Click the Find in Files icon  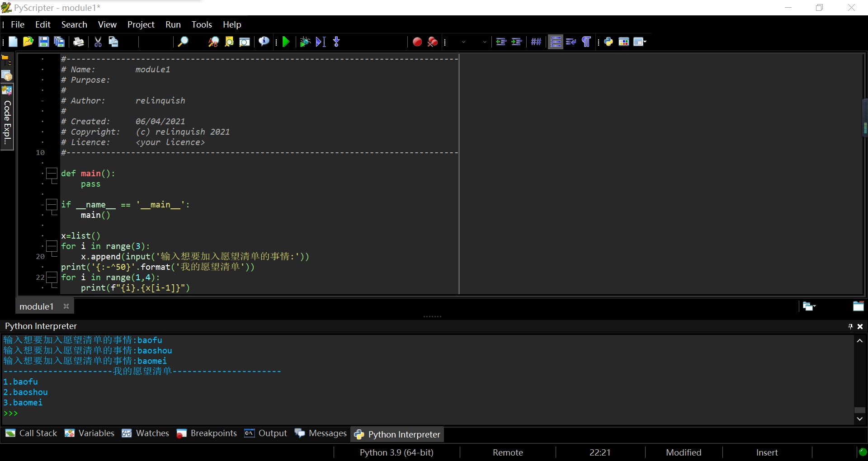click(229, 42)
